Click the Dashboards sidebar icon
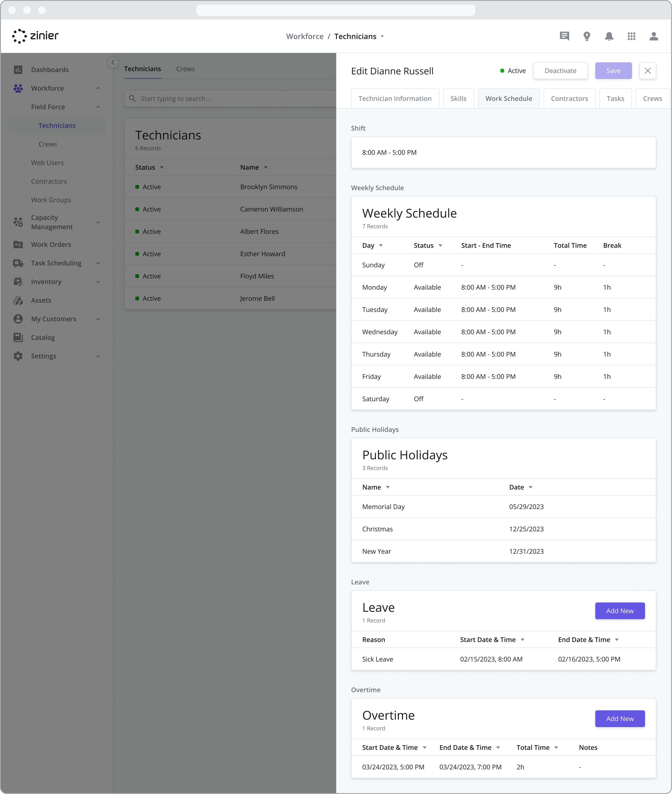This screenshot has width=672, height=794. [x=18, y=70]
